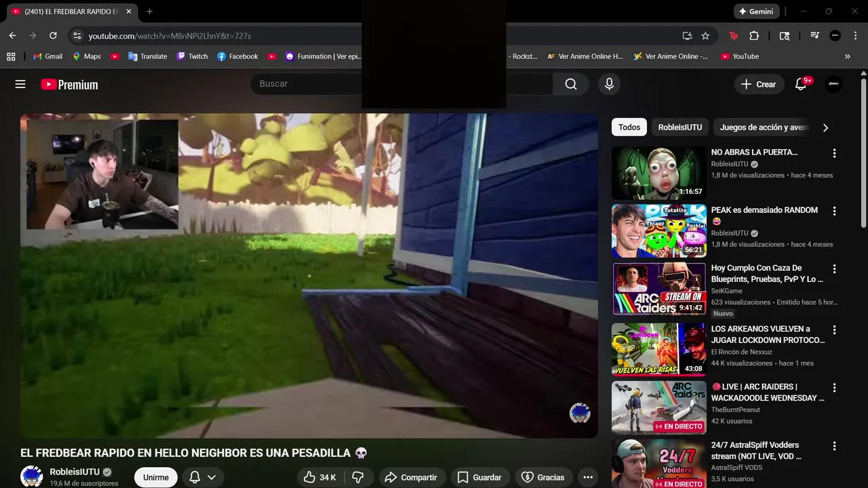
Task: Click the magnifier search button
Action: point(571,84)
